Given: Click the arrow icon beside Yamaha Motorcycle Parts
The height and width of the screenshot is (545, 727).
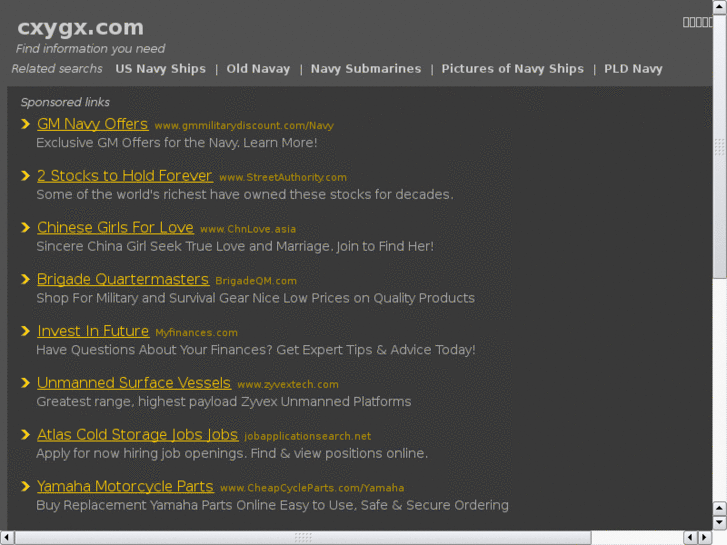Looking at the screenshot, I should tap(26, 486).
